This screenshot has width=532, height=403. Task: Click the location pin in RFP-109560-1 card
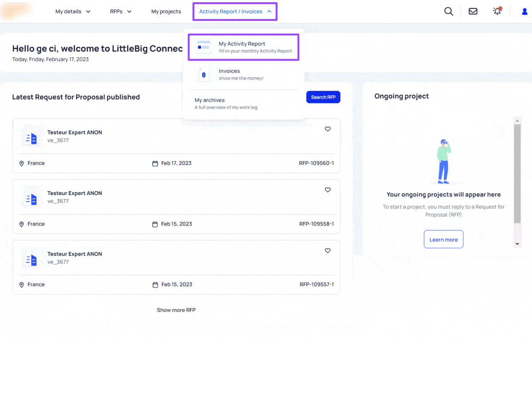point(21,163)
